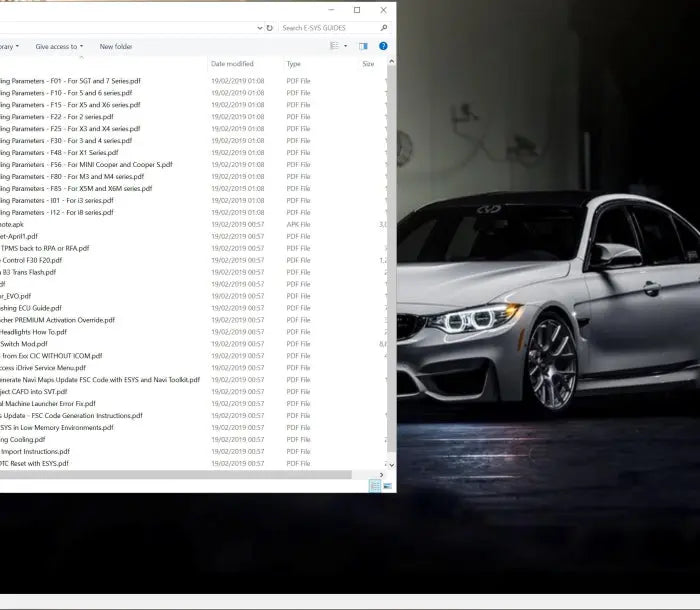Click the search magnifier icon
The height and width of the screenshot is (610, 700).
point(383,28)
